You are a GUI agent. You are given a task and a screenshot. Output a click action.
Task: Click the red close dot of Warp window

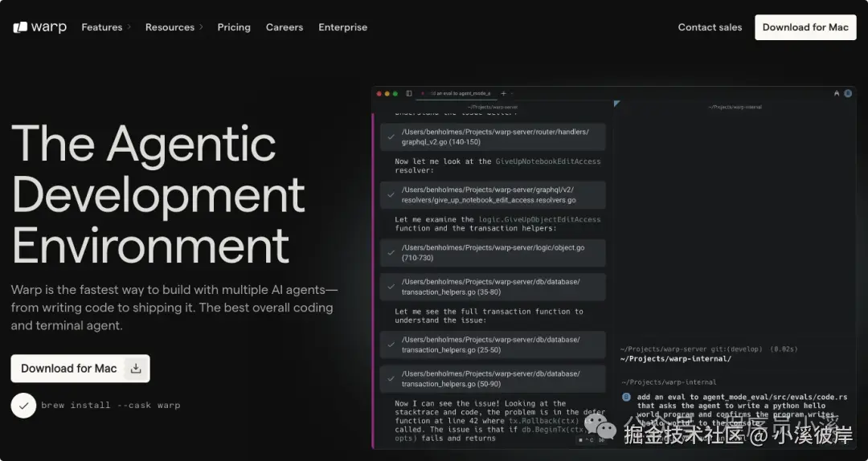[x=379, y=93]
